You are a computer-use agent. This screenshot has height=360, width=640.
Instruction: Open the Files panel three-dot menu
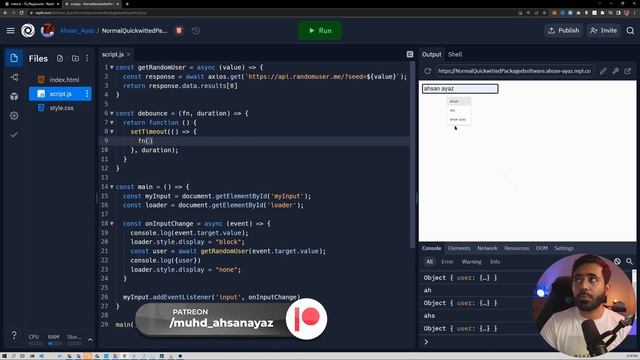(x=87, y=58)
